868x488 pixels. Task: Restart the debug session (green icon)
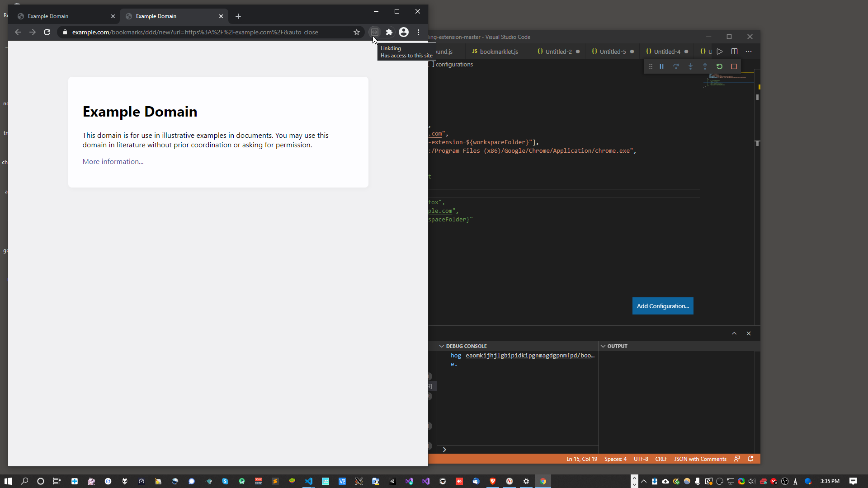pos(719,66)
